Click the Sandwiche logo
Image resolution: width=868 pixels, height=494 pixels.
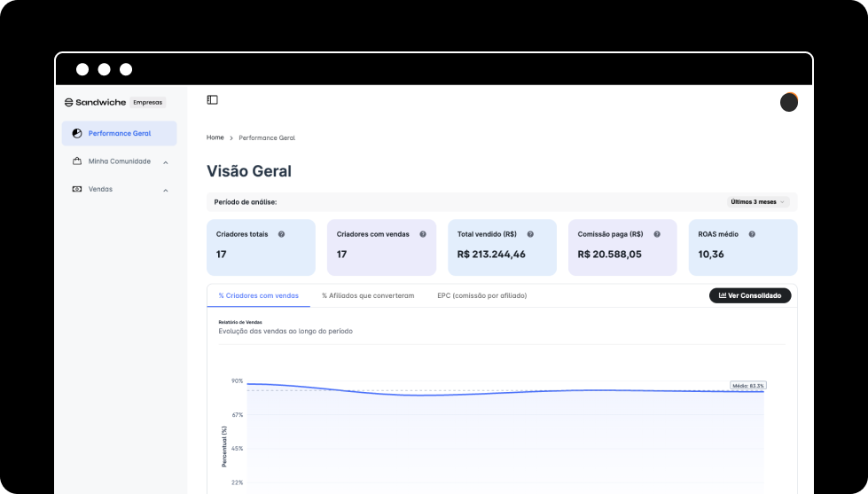click(95, 103)
